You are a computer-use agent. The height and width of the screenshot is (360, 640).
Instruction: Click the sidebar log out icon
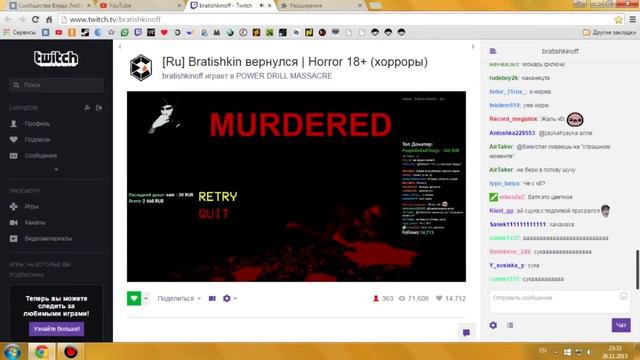click(99, 108)
